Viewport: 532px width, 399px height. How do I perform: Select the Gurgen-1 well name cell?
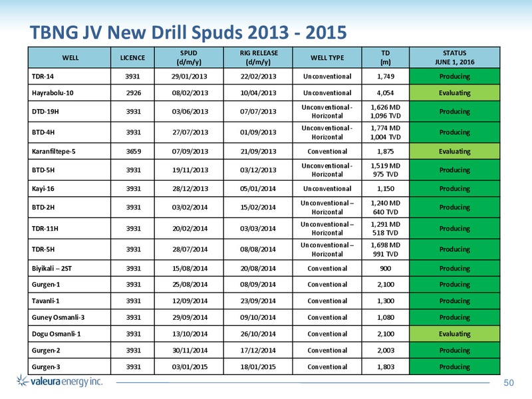(x=70, y=285)
